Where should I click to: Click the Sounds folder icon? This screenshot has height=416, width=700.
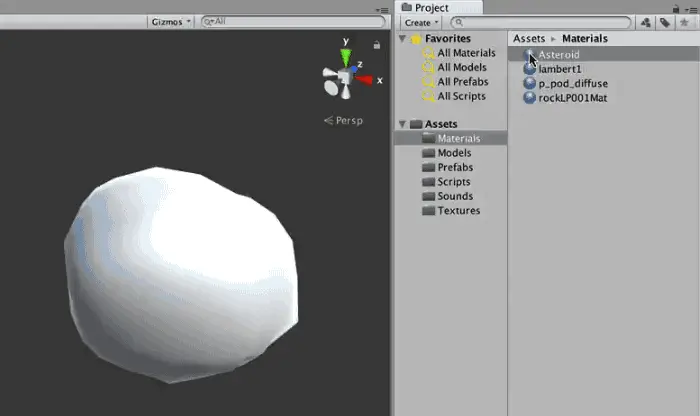tap(429, 196)
